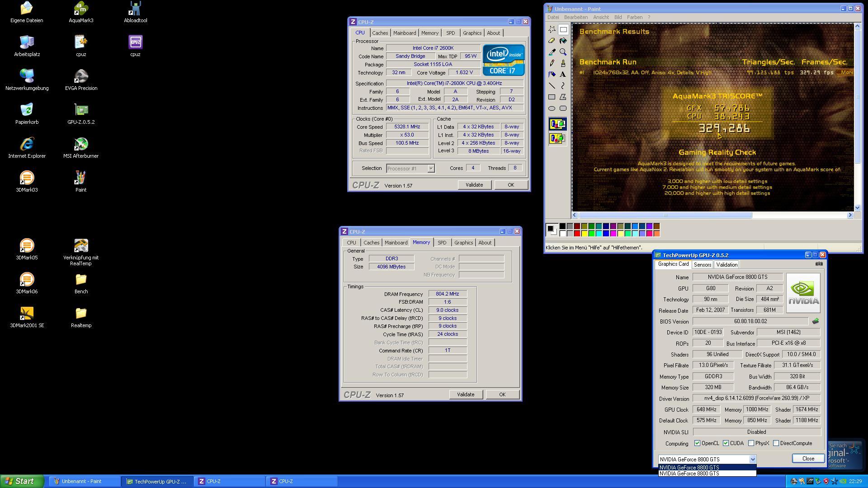868x488 pixels.
Task: Select the rectangular selection tool in Paint
Action: point(563,29)
